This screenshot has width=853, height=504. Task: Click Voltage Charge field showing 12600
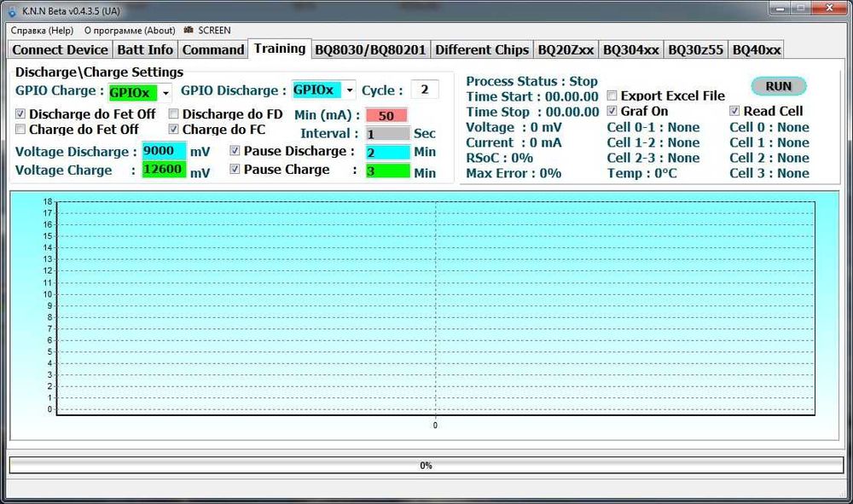coord(164,170)
